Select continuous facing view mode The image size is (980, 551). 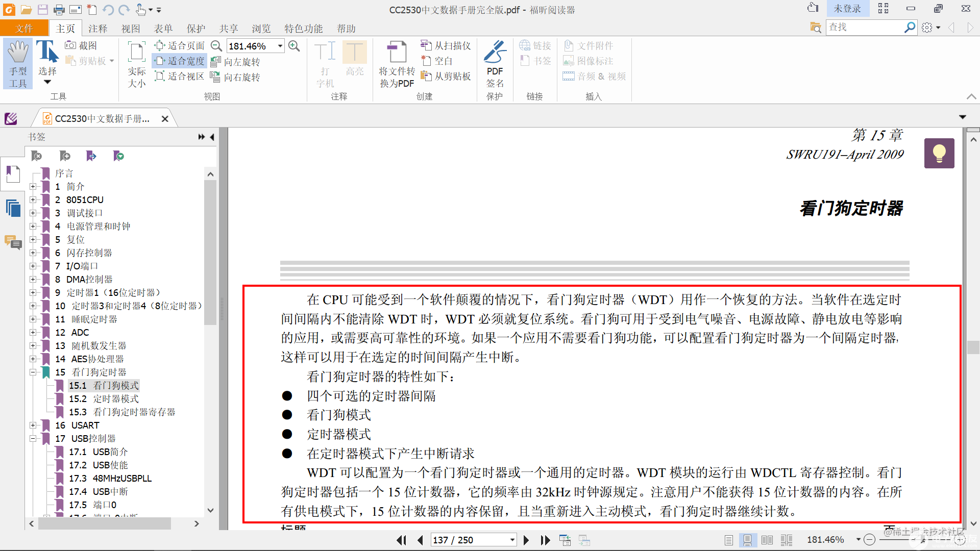(787, 540)
